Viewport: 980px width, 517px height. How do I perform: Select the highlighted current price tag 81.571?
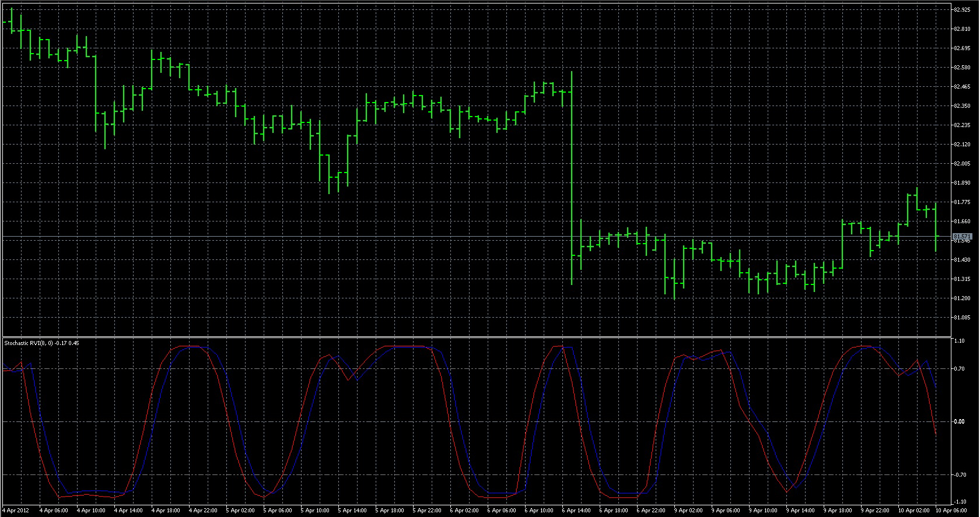tap(962, 236)
